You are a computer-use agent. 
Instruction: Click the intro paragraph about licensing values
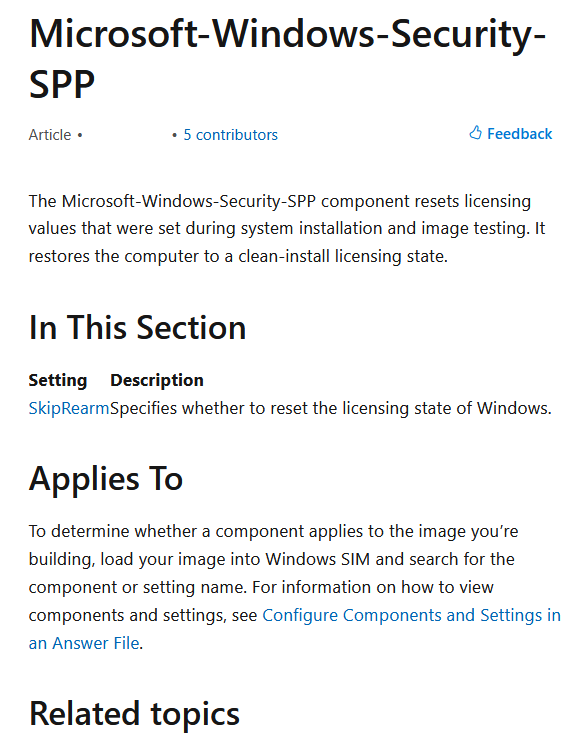point(287,229)
